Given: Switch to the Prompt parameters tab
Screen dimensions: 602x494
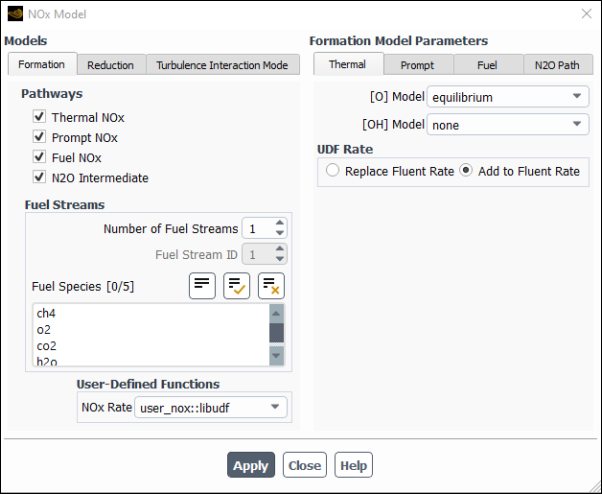Looking at the screenshot, I should click(417, 65).
